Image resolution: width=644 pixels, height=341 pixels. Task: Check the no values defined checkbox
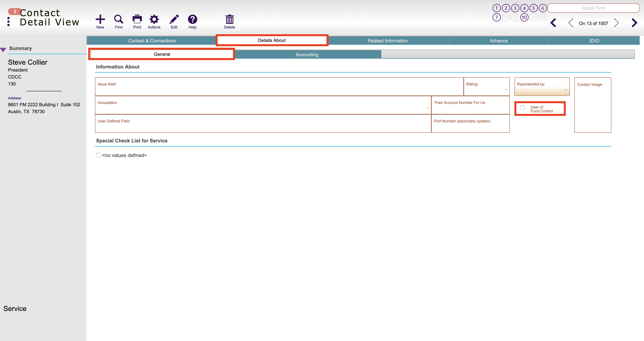click(98, 155)
